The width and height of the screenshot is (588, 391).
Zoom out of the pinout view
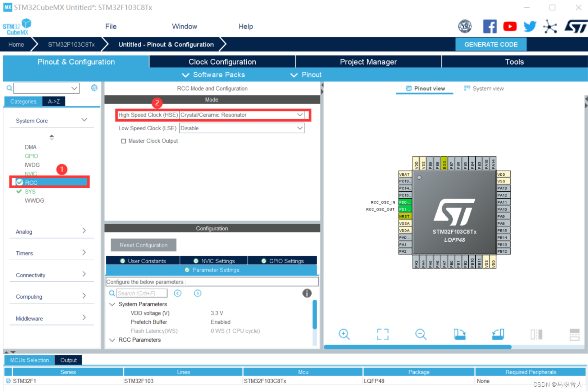(421, 334)
